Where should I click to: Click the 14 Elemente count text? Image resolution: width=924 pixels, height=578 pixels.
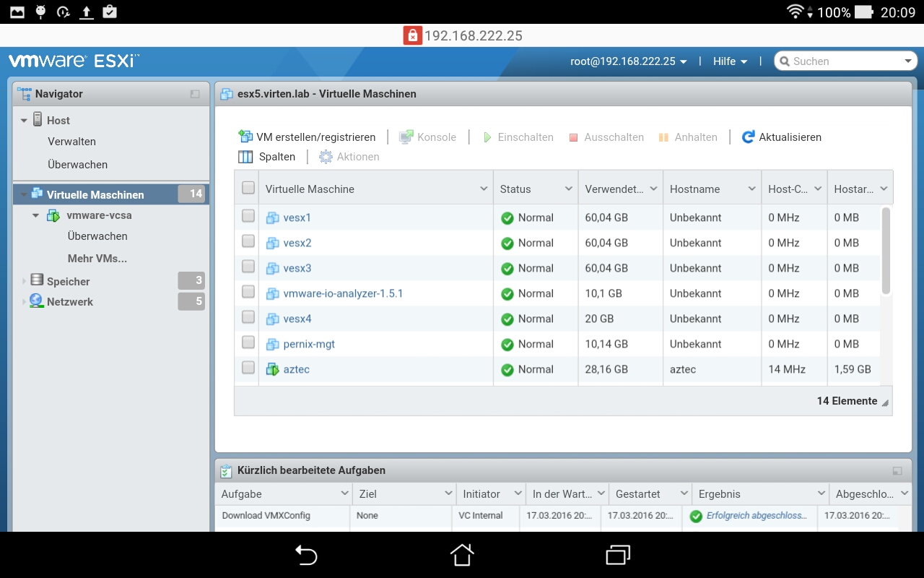coord(847,401)
